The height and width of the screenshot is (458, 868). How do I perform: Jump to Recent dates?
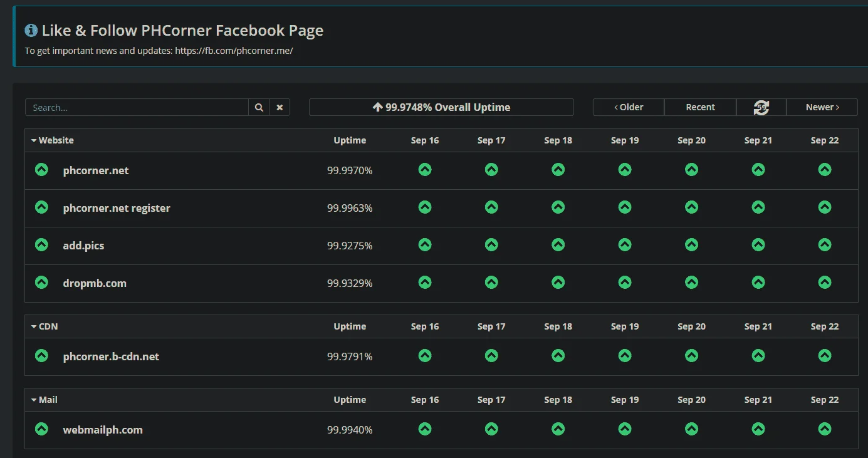click(x=700, y=107)
